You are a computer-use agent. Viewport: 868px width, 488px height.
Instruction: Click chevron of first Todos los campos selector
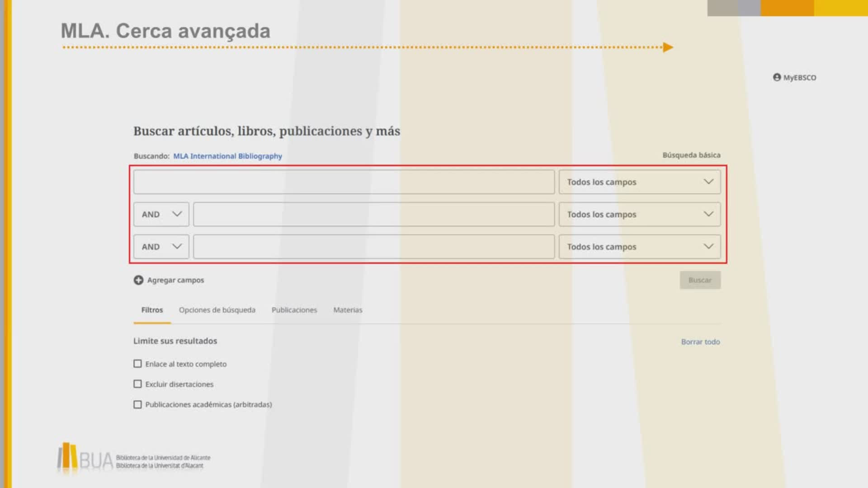click(708, 182)
